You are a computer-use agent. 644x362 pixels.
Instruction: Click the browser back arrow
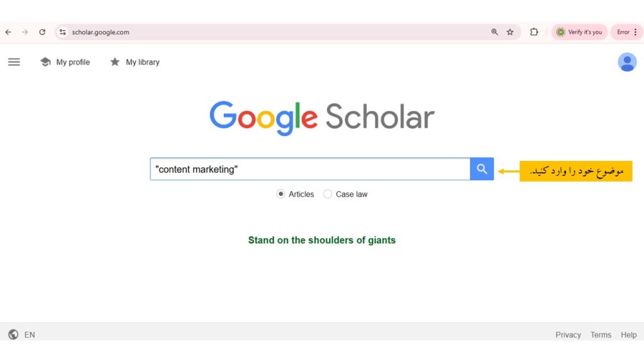click(8, 32)
